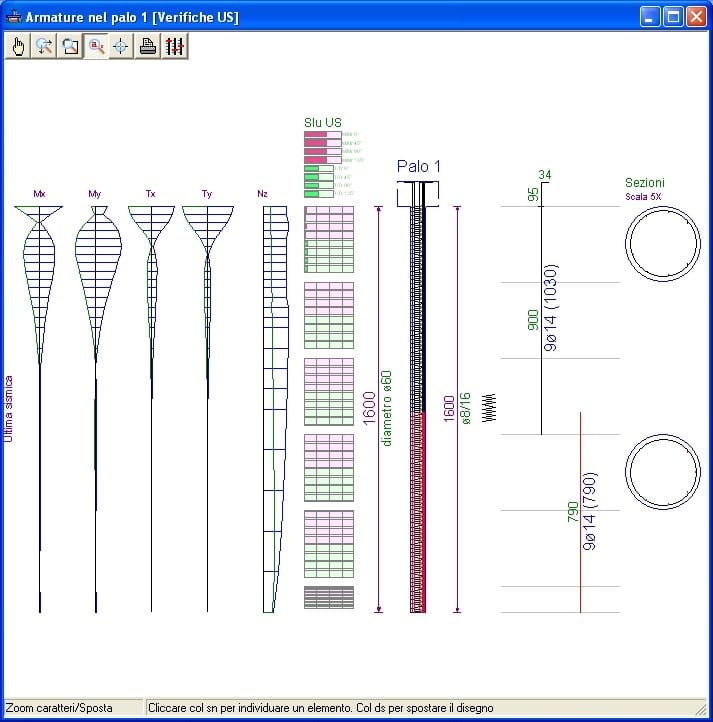The image size is (713, 722).
Task: Maximize the Armature nel palo window
Action: 674,17
